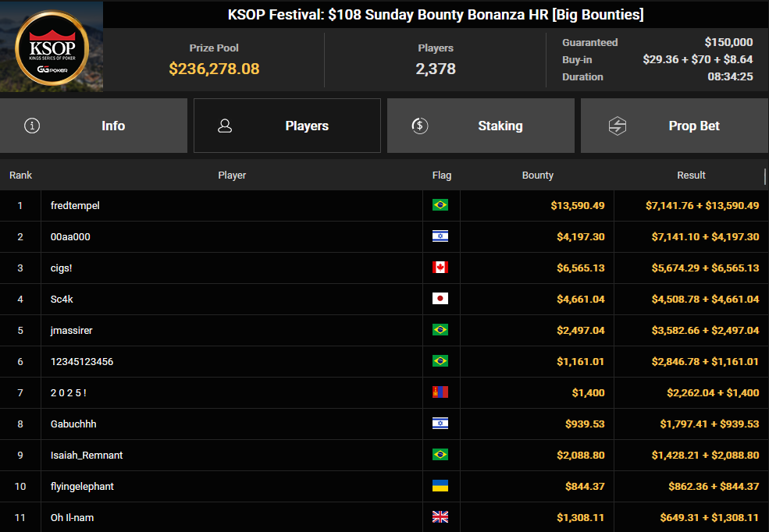Click the Ukraine flag for flyingelephant
The width and height of the screenshot is (769, 532).
440,485
